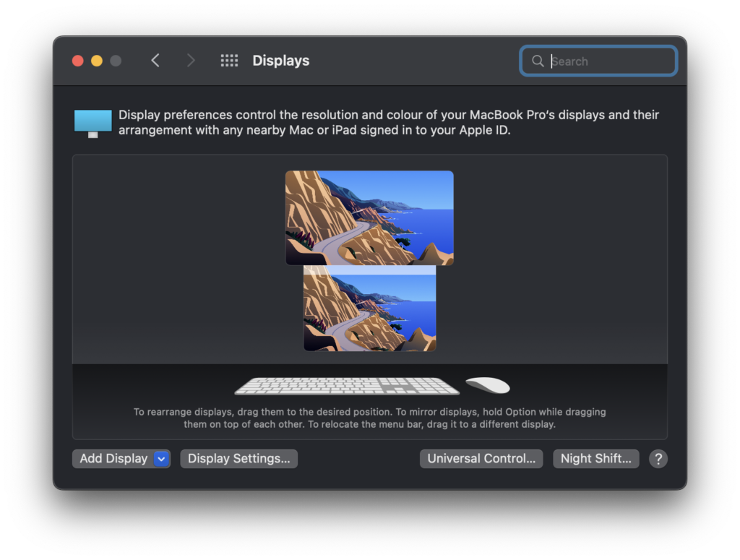Select the upper larger display thumbnail
Viewport: 740px width, 560px height.
click(x=369, y=218)
